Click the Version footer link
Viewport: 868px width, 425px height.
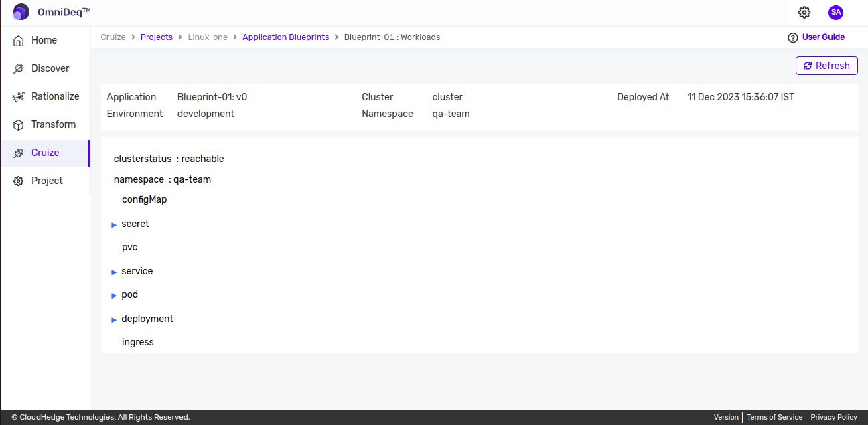[726, 417]
